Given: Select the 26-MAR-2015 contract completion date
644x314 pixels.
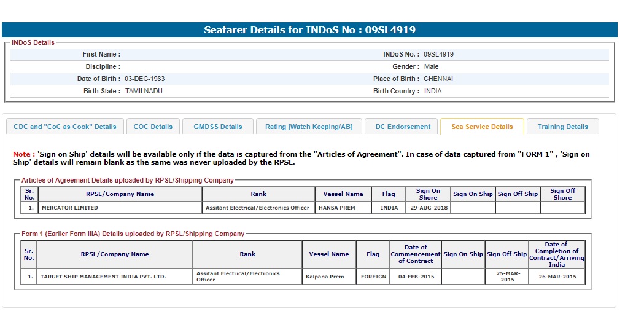Looking at the screenshot, I should [557, 277].
